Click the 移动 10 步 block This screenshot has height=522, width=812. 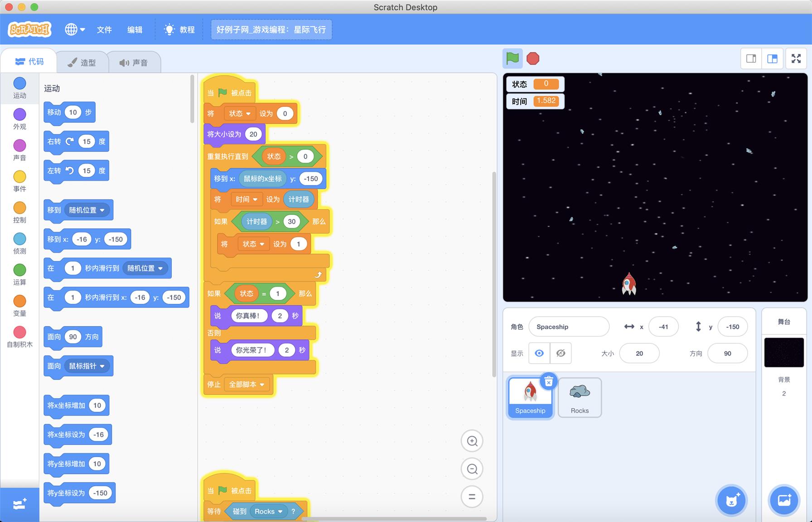coord(70,112)
